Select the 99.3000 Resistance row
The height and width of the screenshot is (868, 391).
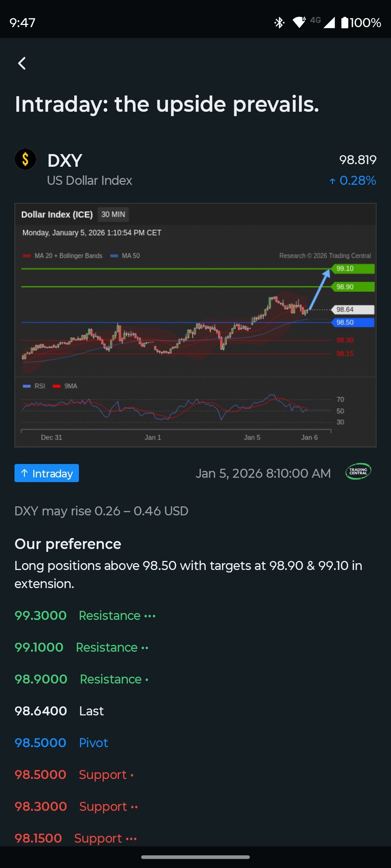pos(85,616)
